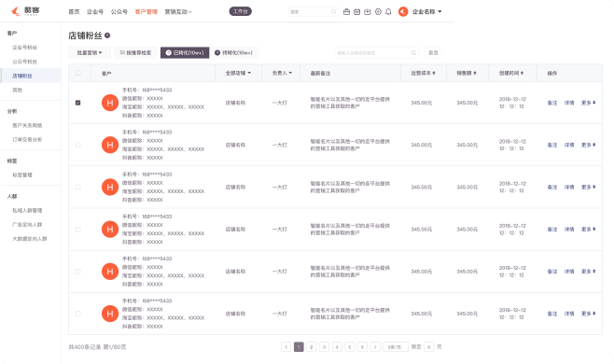The image size is (614, 364).
Task: Open 企业号粉丝 in the sidebar
Action: [x=24, y=48]
